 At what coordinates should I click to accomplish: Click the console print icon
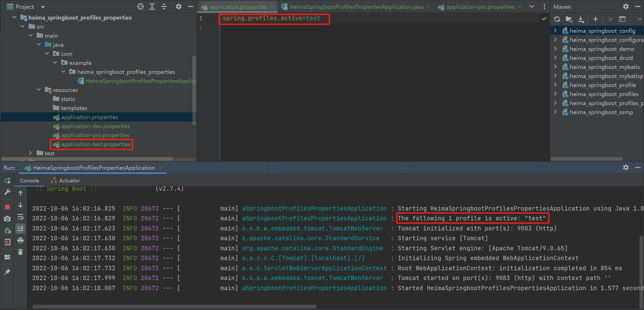coord(20,241)
